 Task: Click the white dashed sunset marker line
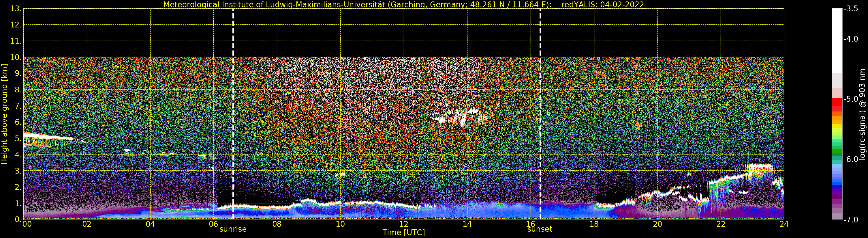(540, 114)
